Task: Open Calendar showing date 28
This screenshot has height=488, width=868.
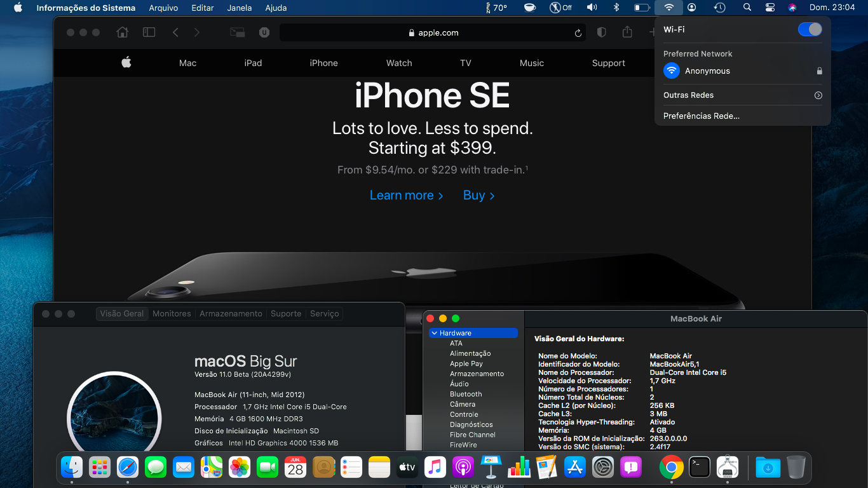Action: tap(295, 468)
